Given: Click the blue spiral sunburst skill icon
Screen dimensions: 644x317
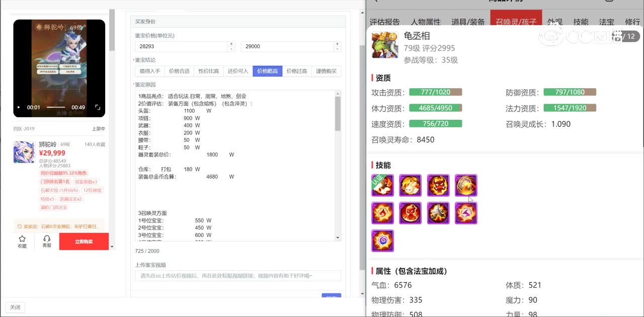Looking at the screenshot, I should (382, 241).
